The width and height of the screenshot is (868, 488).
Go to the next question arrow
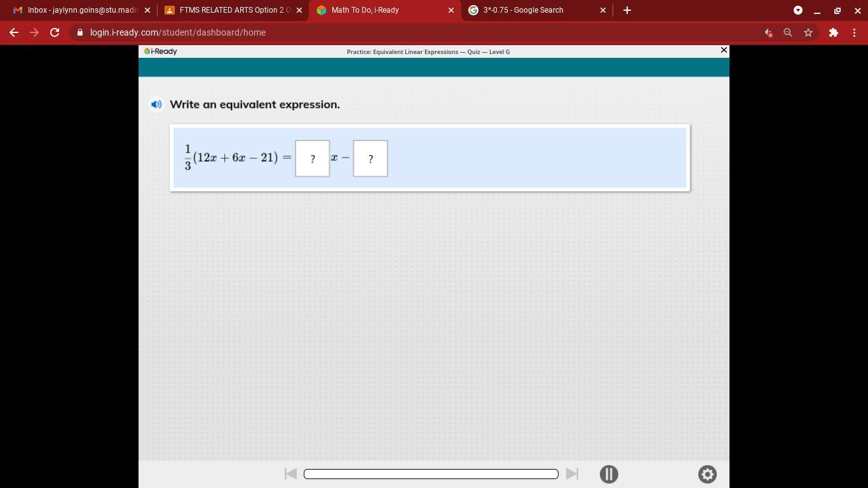coord(572,473)
